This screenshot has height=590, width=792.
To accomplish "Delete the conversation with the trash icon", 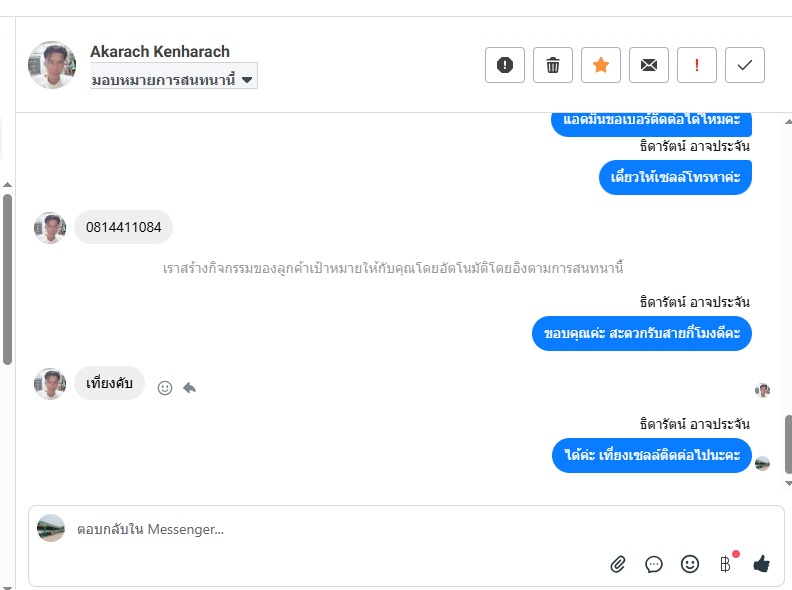I will click(553, 65).
